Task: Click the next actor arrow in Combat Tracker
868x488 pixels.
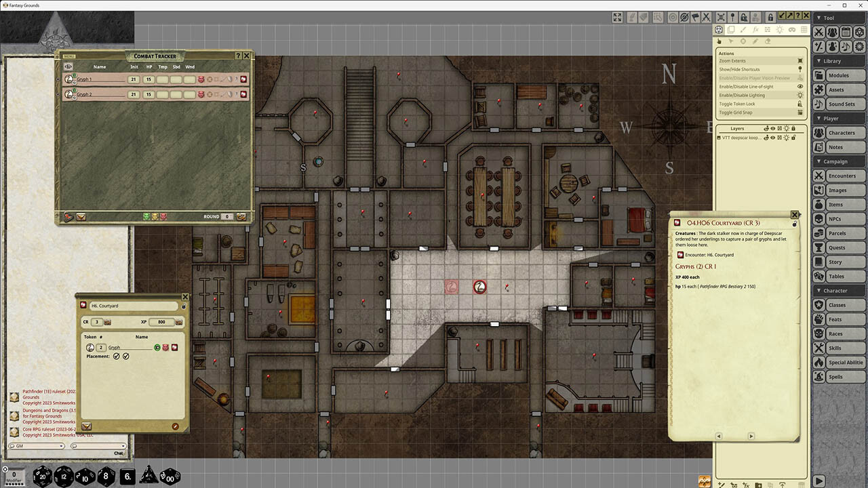Action: coord(68,217)
